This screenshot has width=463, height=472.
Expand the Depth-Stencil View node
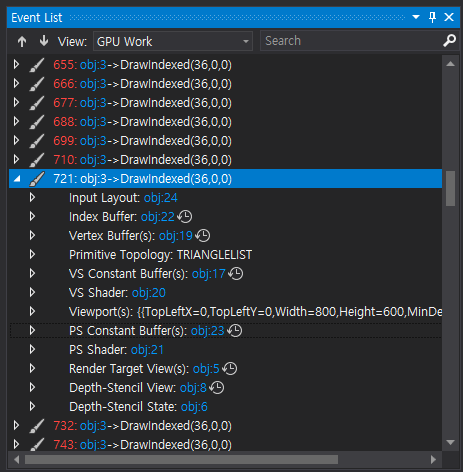(x=32, y=387)
